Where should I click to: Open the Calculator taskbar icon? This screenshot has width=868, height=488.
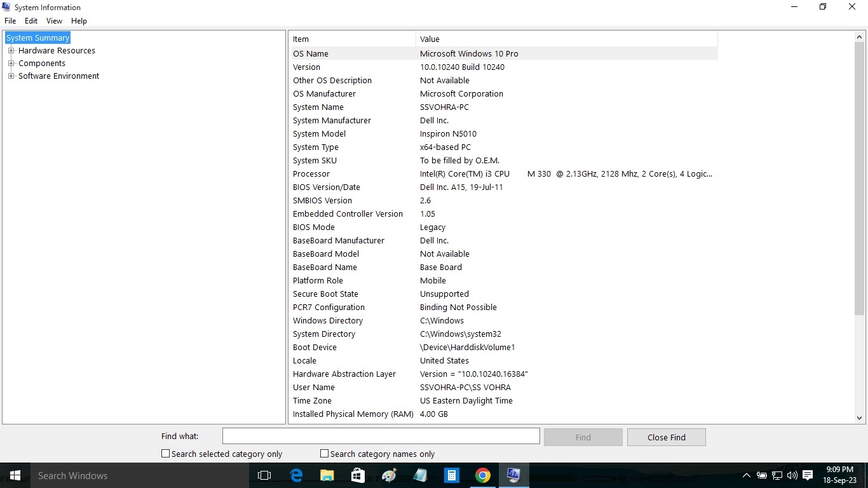click(x=452, y=475)
